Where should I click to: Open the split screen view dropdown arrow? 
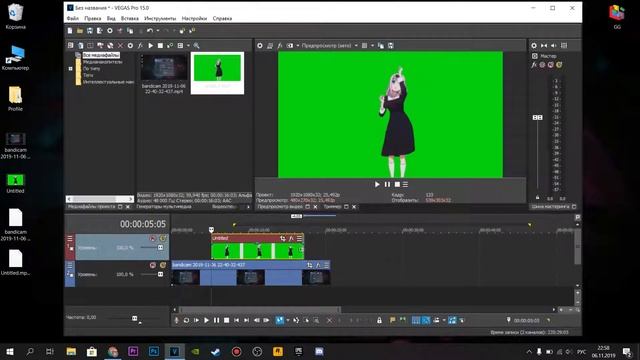[298, 46]
